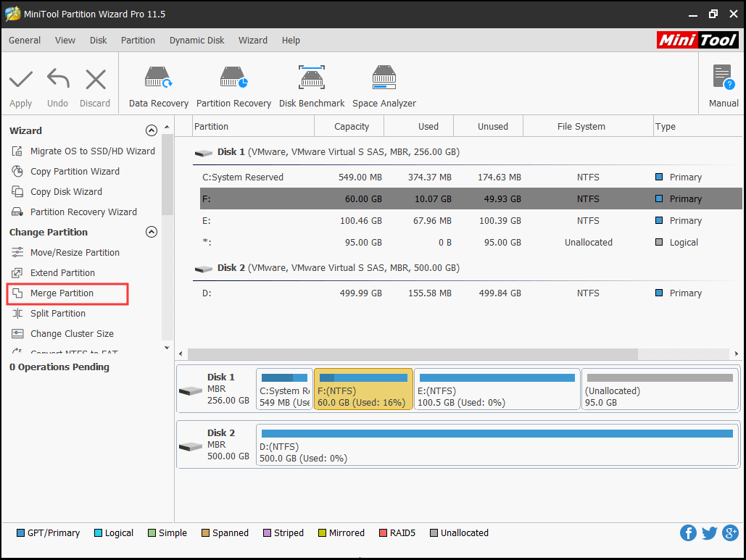Screen dimensions: 746x560
Task: Choose Move/Resize Partition
Action: 66,252
